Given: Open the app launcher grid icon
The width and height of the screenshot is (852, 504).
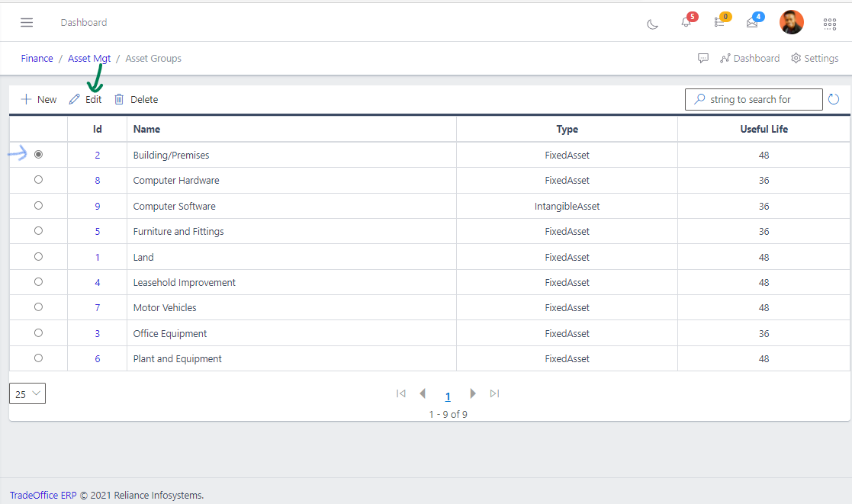Looking at the screenshot, I should click(x=829, y=24).
